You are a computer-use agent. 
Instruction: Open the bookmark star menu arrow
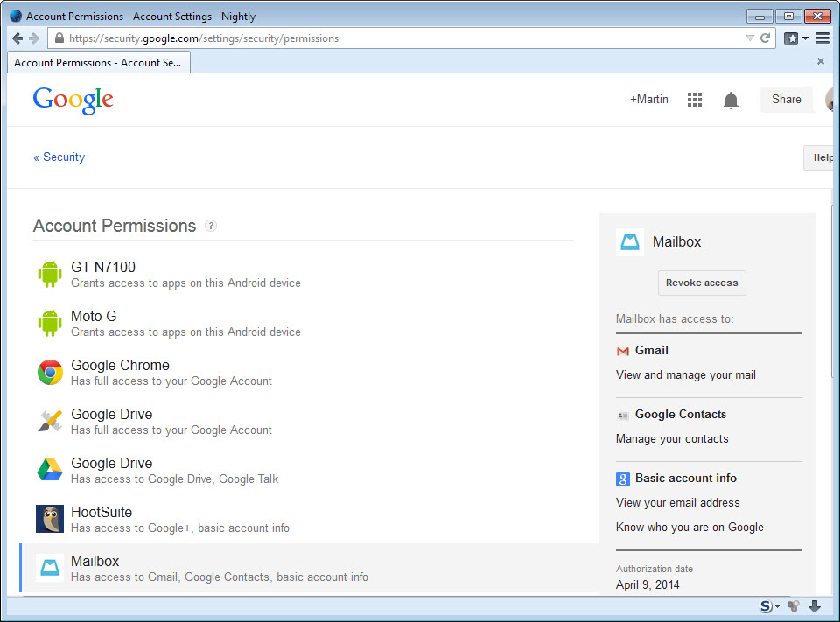click(x=806, y=38)
